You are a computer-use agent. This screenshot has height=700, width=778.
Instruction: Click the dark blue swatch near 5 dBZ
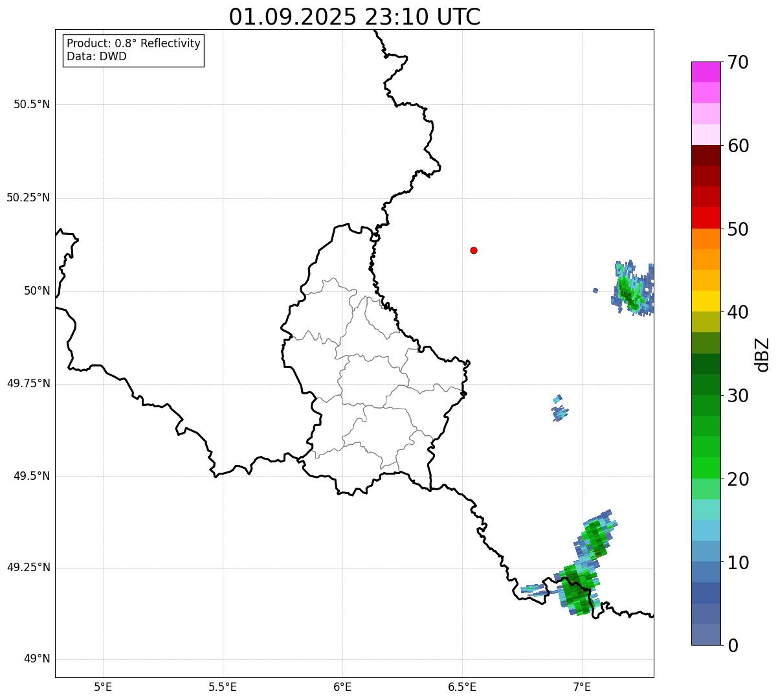click(706, 593)
